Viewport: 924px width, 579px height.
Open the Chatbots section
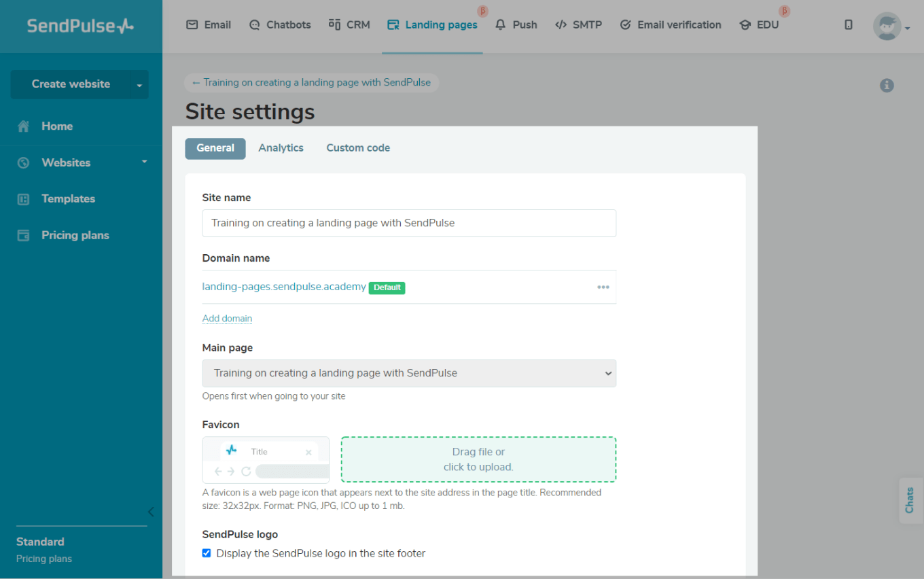pyautogui.click(x=280, y=24)
